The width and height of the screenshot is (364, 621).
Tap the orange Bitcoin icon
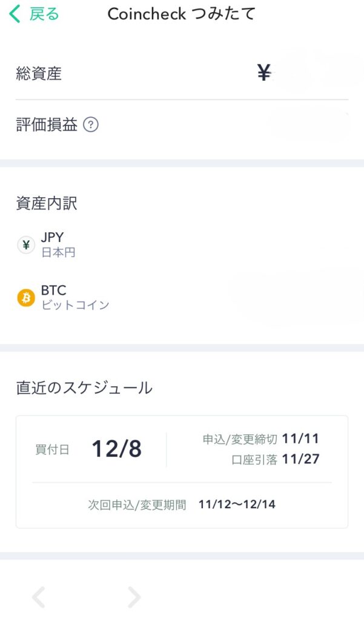pyautogui.click(x=26, y=298)
